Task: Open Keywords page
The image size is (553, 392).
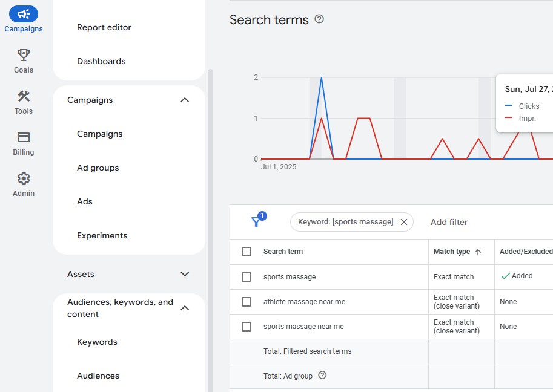Action: pos(97,342)
